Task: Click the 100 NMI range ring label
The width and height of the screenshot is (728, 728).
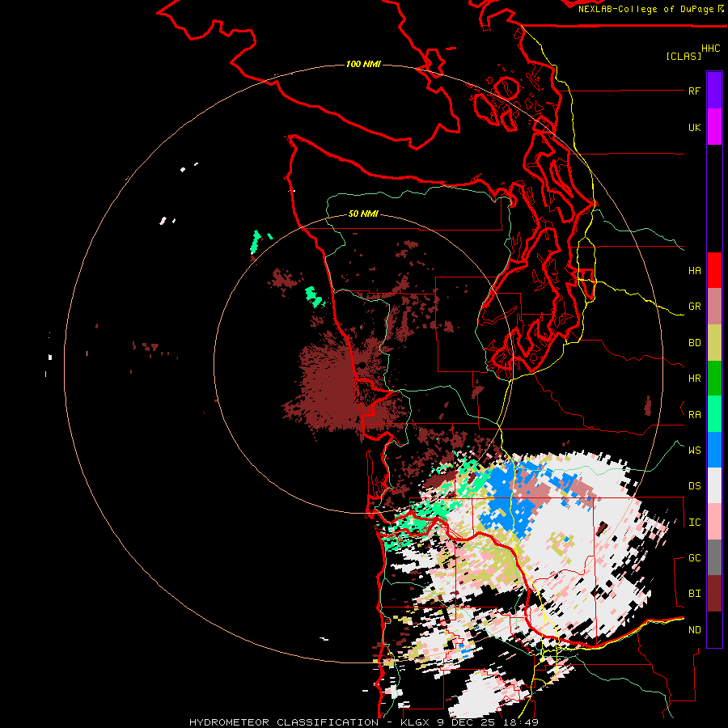Action: click(x=363, y=64)
